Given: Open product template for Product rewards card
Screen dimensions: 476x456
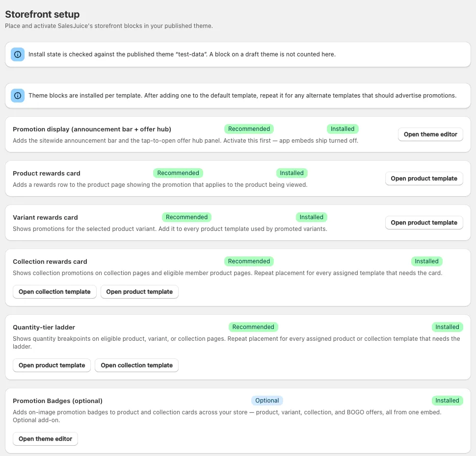Looking at the screenshot, I should coord(424,178).
